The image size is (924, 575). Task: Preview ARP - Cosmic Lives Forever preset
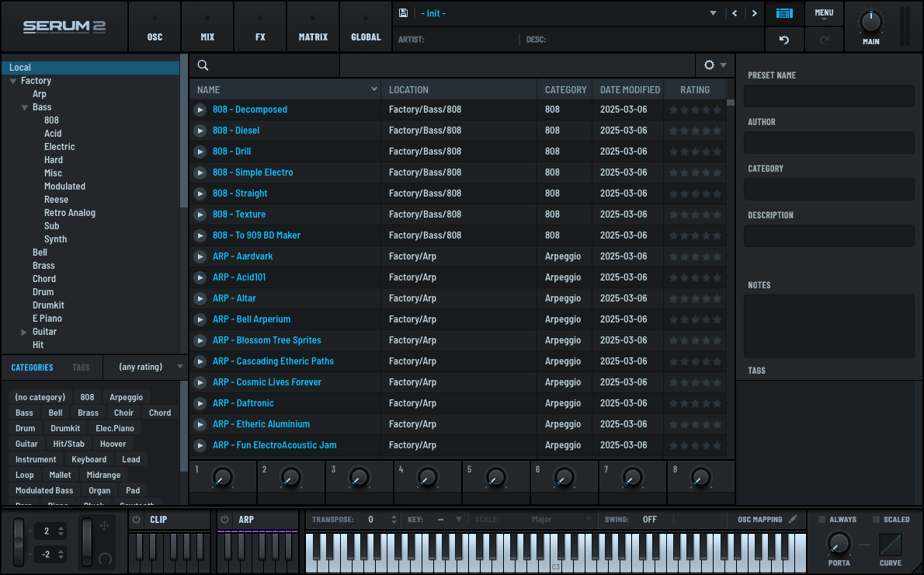[x=200, y=382]
